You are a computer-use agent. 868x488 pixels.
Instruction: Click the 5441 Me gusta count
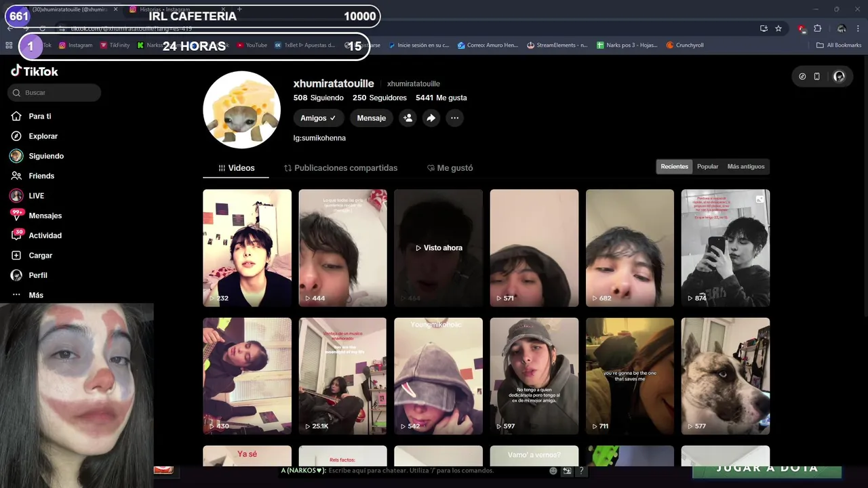pyautogui.click(x=441, y=98)
